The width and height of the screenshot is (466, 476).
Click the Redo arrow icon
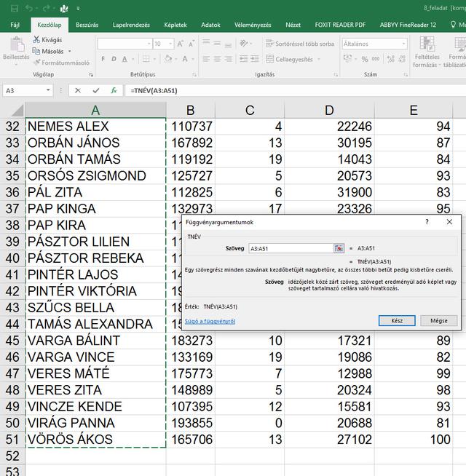pos(46,9)
